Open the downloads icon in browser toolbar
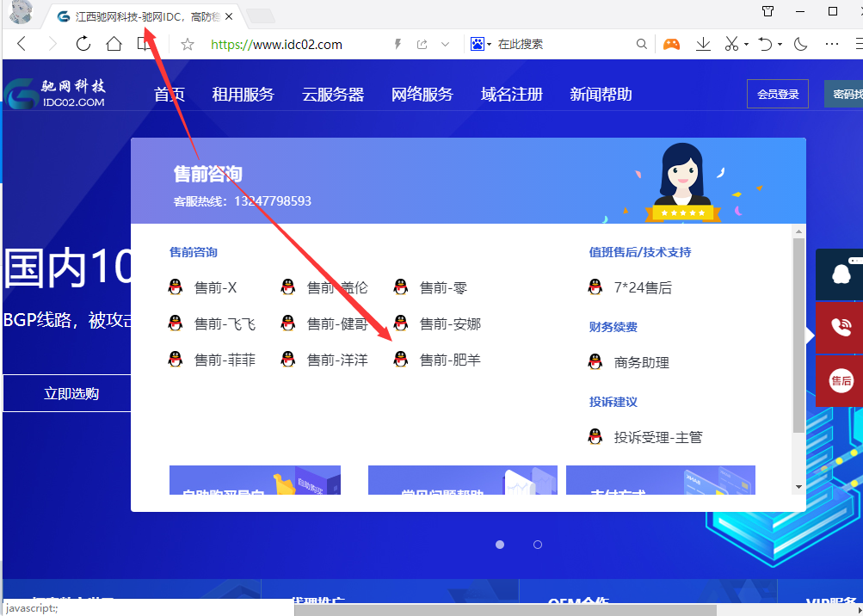Image resolution: width=863 pixels, height=616 pixels. [703, 43]
